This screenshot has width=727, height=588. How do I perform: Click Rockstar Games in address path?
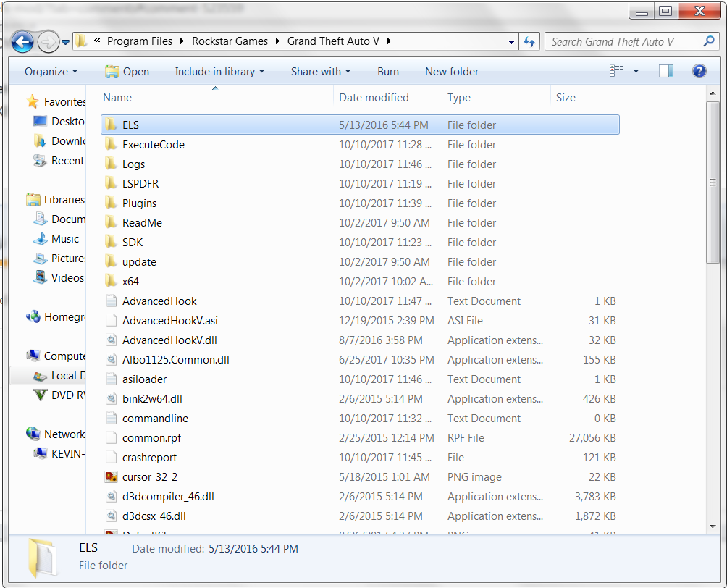coord(230,41)
